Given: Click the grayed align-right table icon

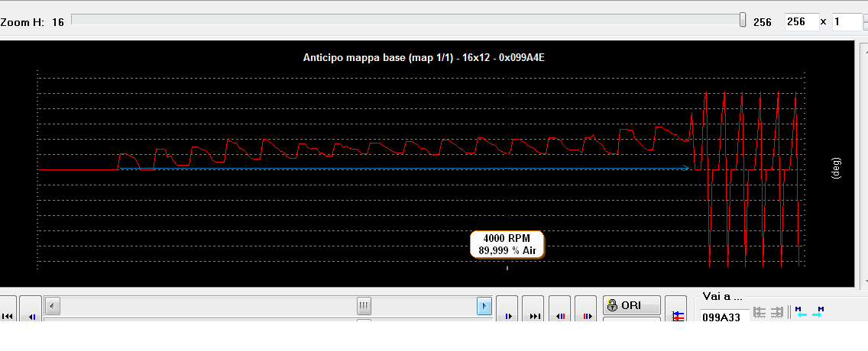Looking at the screenshot, I should [776, 312].
